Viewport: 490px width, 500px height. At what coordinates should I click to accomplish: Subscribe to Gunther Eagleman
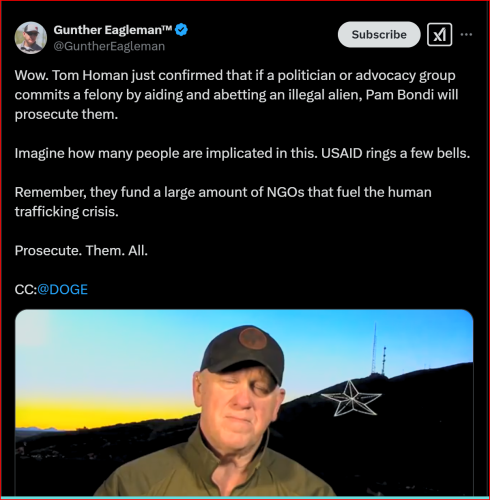click(x=379, y=35)
